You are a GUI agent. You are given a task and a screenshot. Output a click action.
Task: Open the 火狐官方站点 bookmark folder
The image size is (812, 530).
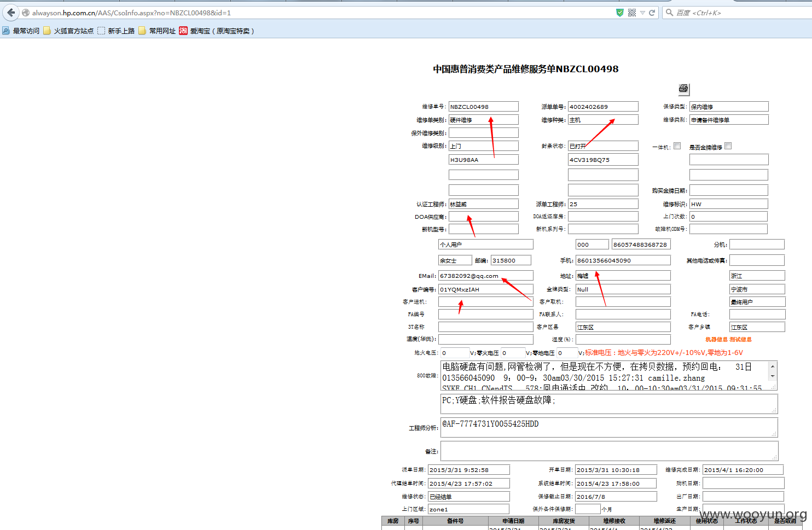pos(68,31)
